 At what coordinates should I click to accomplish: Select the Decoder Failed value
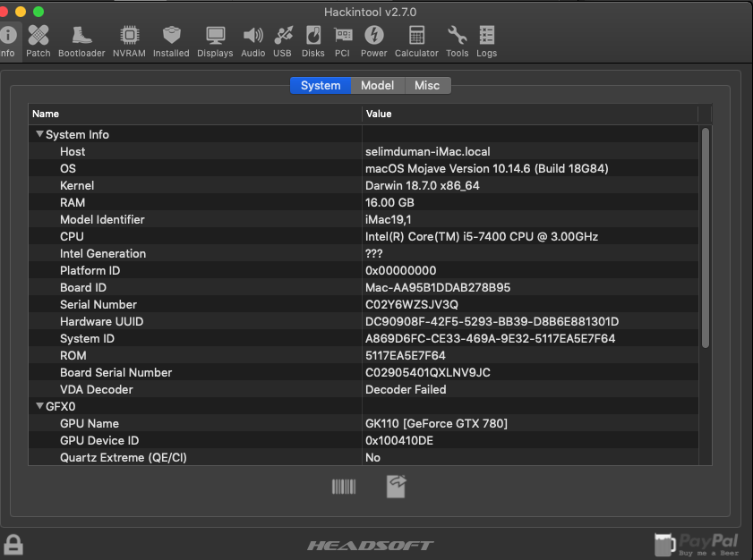(406, 390)
